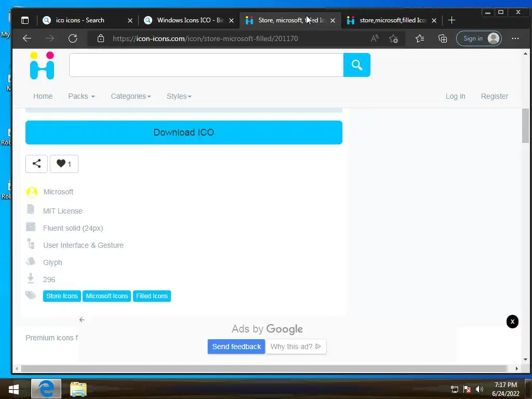Expand the Categories dropdown menu
Viewport: 532px width, 399px height.
[131, 96]
